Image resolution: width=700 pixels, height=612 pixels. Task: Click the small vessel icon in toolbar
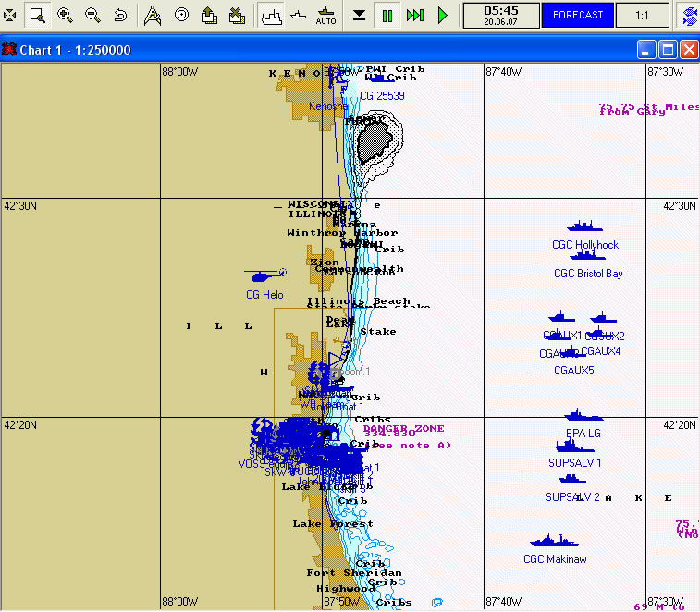click(x=298, y=16)
